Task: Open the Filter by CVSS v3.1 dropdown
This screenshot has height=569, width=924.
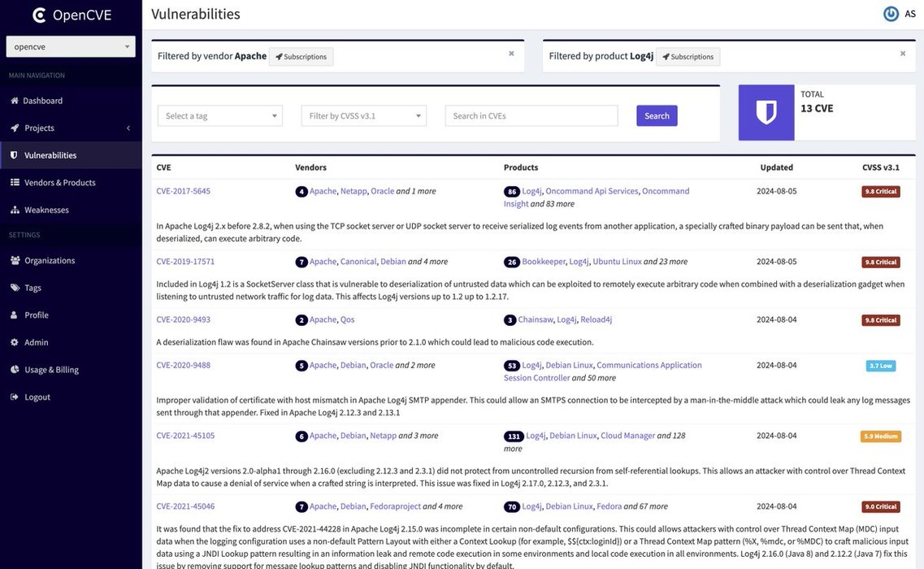Action: pyautogui.click(x=363, y=115)
